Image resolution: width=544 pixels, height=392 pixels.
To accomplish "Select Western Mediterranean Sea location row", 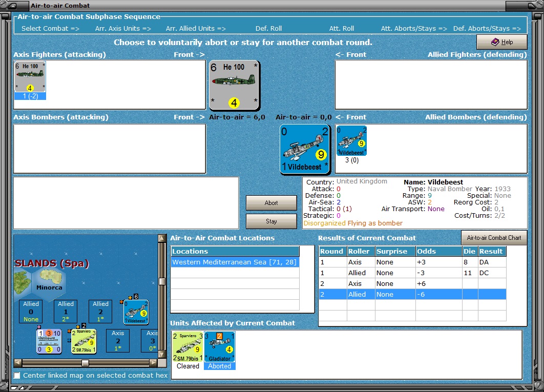I will (x=235, y=262).
